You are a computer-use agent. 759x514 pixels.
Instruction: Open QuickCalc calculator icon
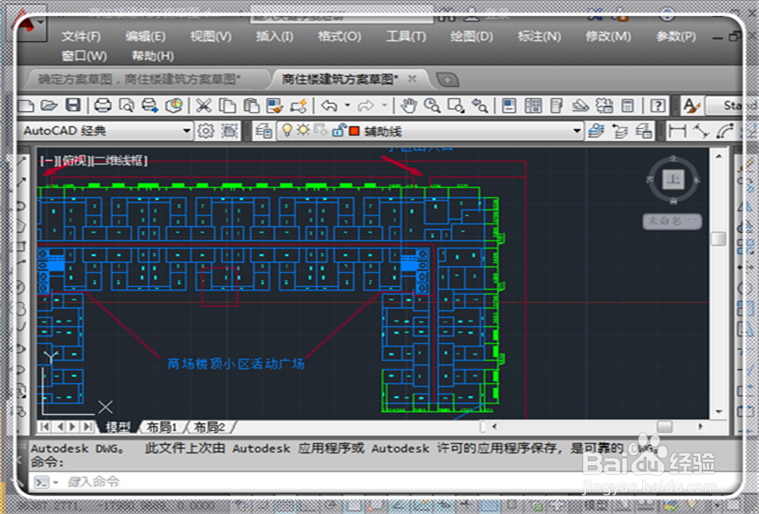(628, 105)
